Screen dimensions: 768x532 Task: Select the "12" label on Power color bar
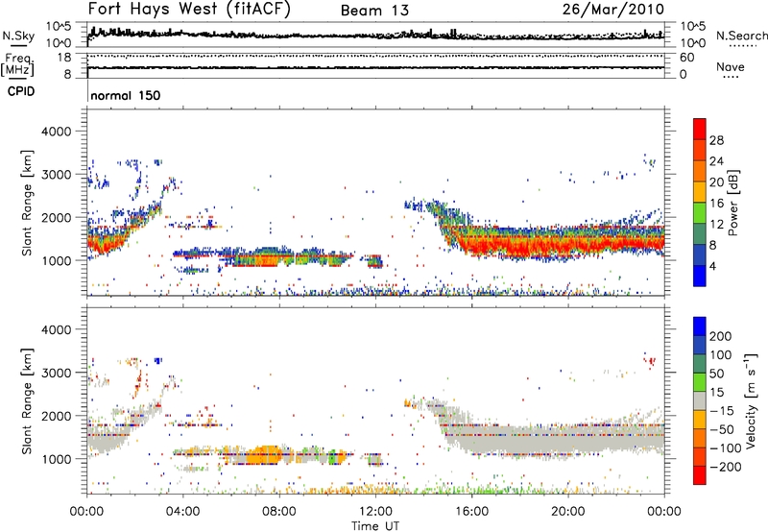tap(716, 225)
